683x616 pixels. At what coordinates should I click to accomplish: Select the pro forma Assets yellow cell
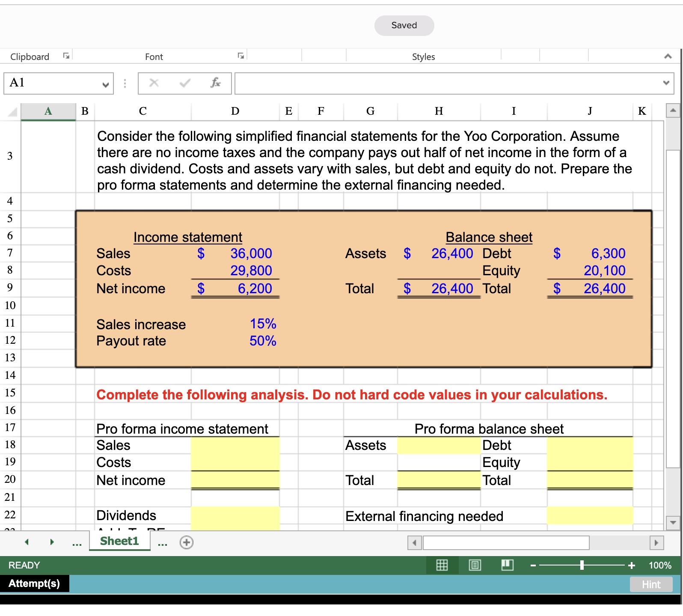coord(439,445)
